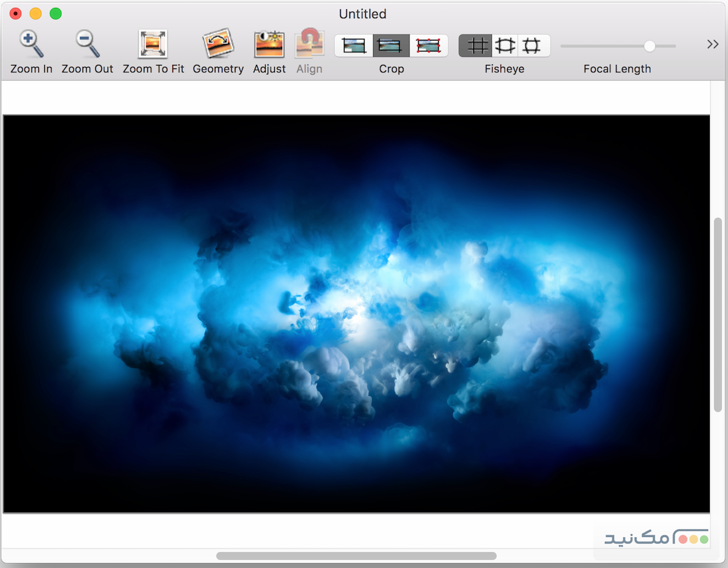Click the Align magnet icon

pos(309,44)
